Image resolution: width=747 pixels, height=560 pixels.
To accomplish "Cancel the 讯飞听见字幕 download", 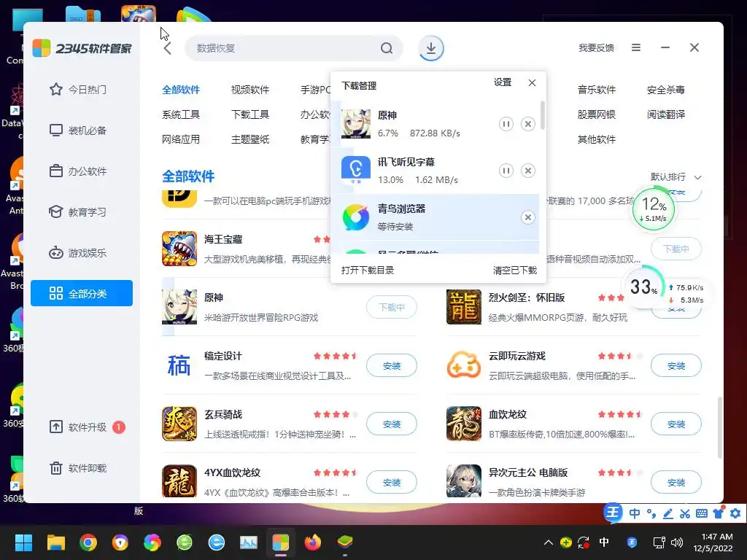I will coord(528,171).
